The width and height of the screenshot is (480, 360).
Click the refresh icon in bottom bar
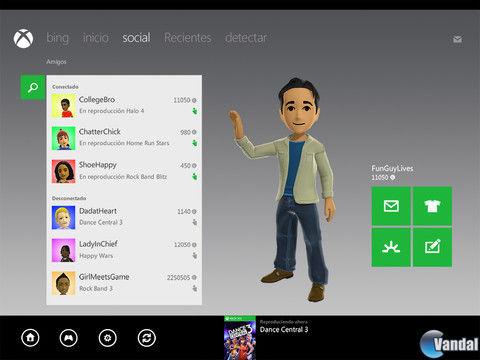[x=147, y=338]
